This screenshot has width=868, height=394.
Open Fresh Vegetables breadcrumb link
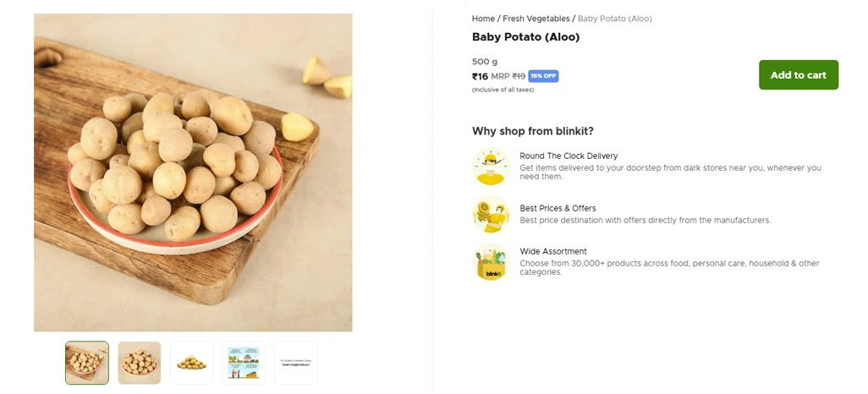pyautogui.click(x=536, y=19)
